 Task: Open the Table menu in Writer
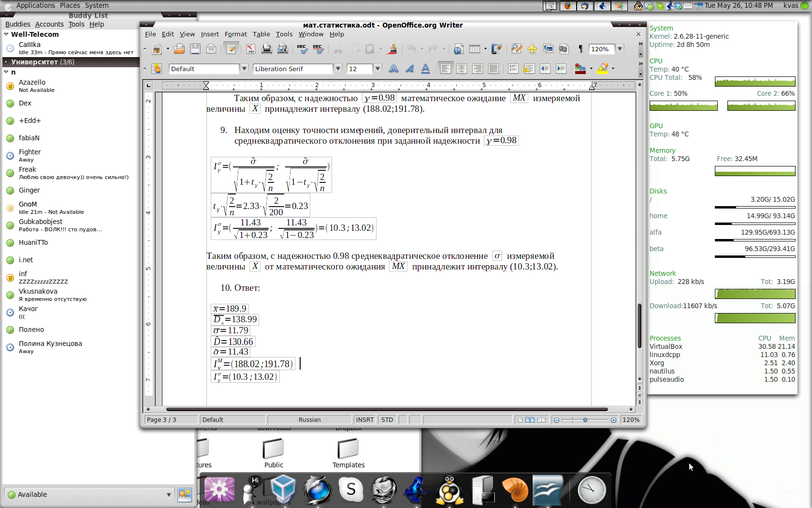click(261, 34)
